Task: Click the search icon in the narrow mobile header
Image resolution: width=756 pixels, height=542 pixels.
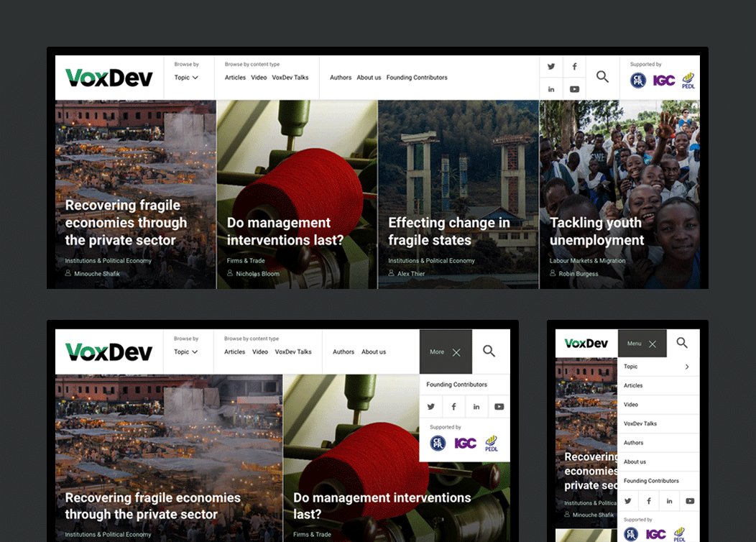Action: 682,343
